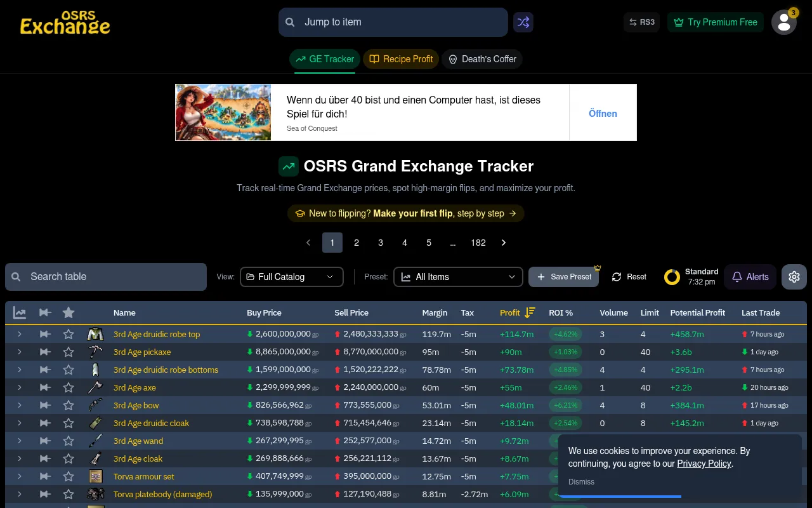Star the 3rd Age bow row

[69, 405]
